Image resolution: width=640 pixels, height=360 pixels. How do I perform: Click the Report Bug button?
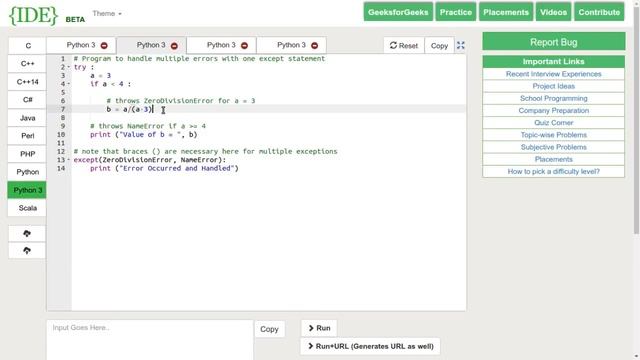(553, 42)
